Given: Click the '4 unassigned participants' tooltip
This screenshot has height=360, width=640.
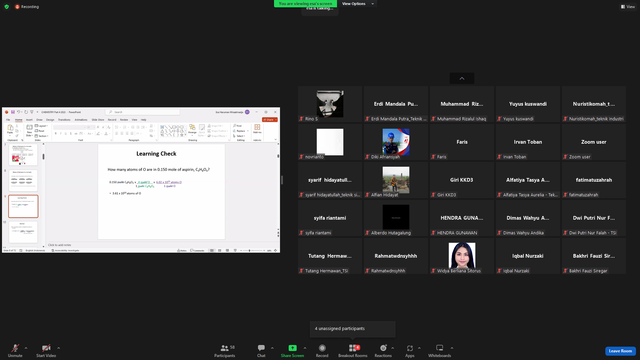Looking at the screenshot, I should pyautogui.click(x=353, y=329).
